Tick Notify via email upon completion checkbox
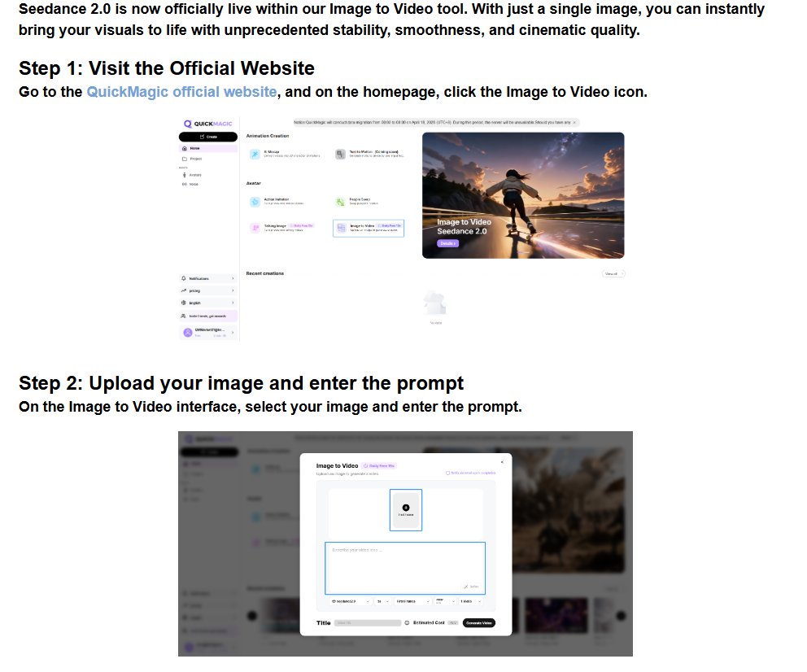 [447, 473]
